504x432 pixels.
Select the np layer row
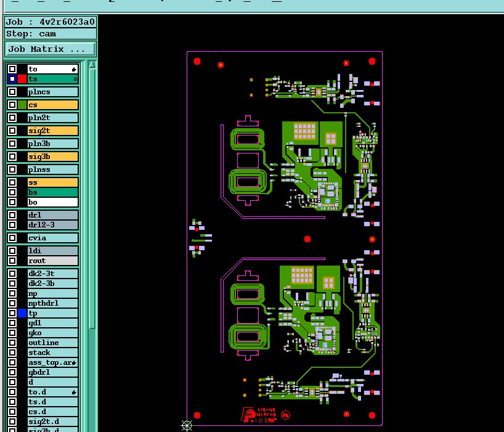click(x=53, y=293)
